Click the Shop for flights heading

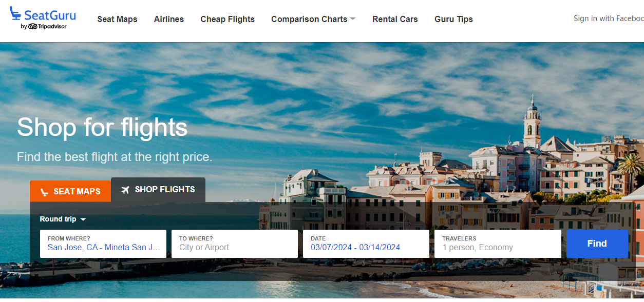102,127
